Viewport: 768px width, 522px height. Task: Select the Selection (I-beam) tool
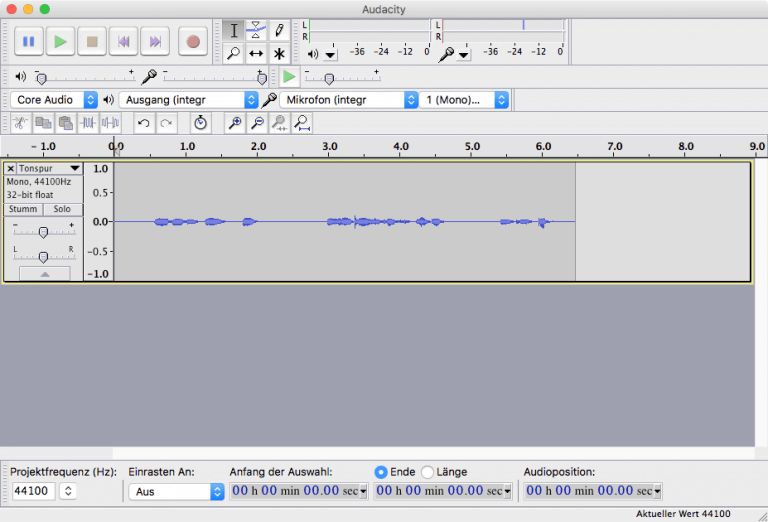234,30
